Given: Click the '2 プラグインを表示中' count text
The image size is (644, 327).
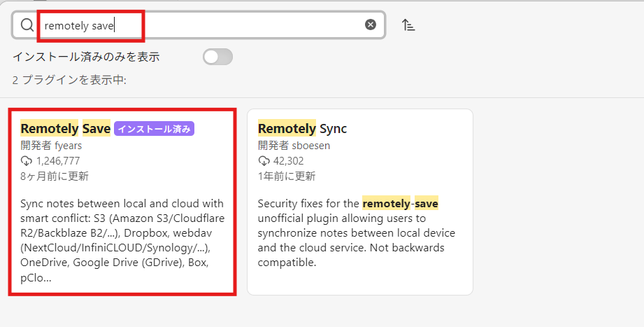Looking at the screenshot, I should 69,80.
